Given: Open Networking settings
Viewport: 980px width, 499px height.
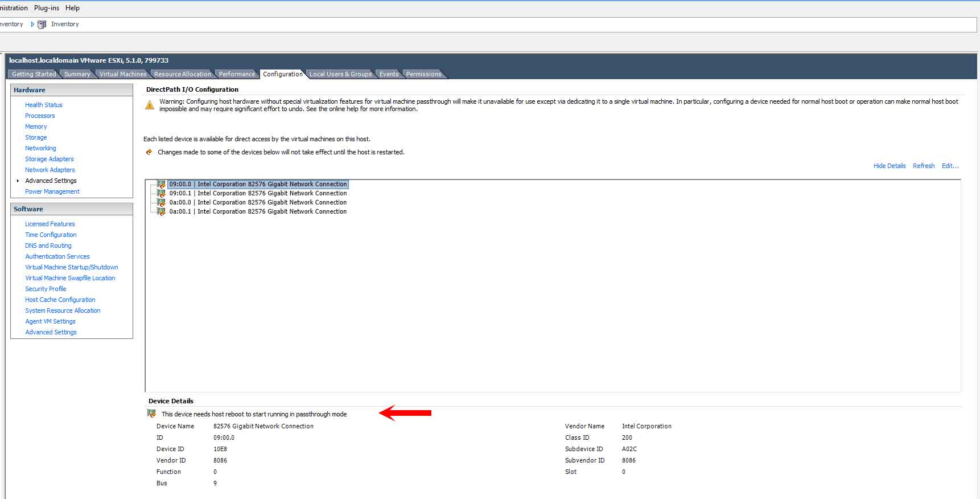Looking at the screenshot, I should point(40,148).
